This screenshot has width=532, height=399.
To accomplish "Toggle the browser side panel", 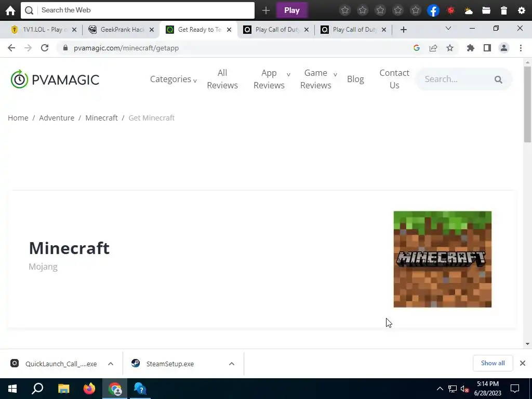I will (487, 48).
